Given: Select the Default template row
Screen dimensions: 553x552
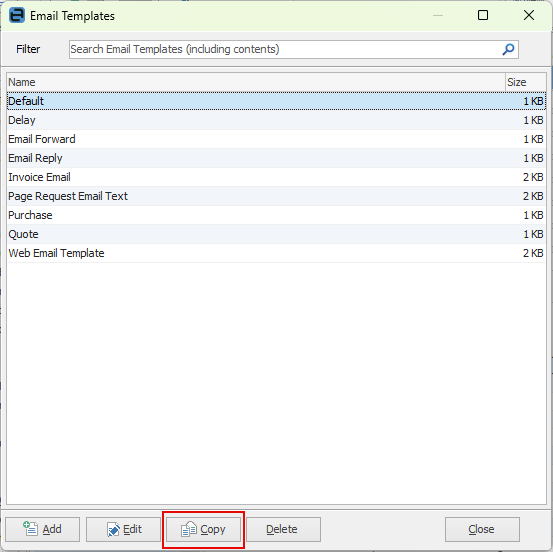Looking at the screenshot, I should [276, 101].
